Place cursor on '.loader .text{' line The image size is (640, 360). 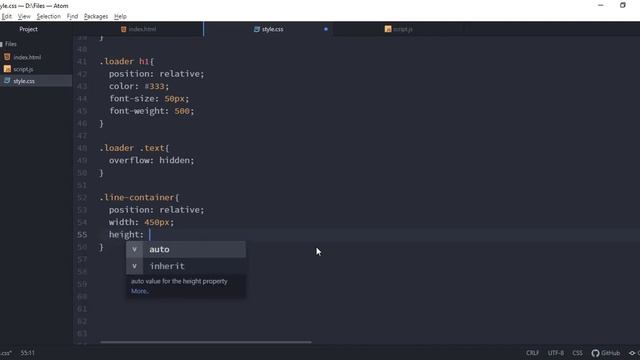pyautogui.click(x=134, y=148)
